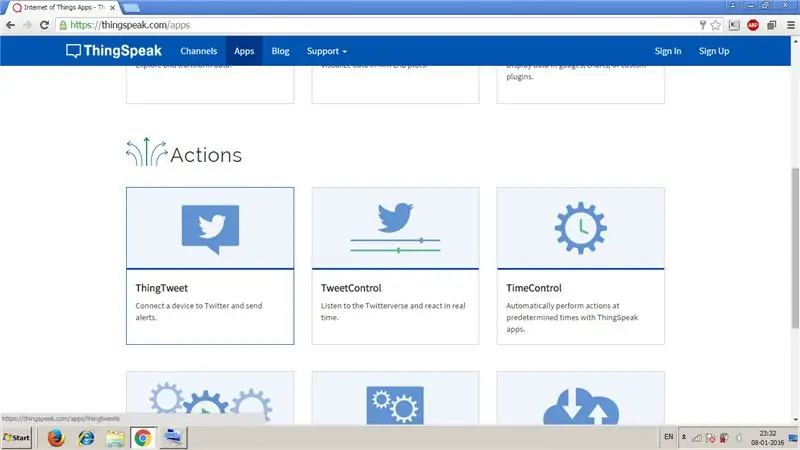Open the Windows Start button
The width and height of the screenshot is (800, 450).
tap(16, 438)
